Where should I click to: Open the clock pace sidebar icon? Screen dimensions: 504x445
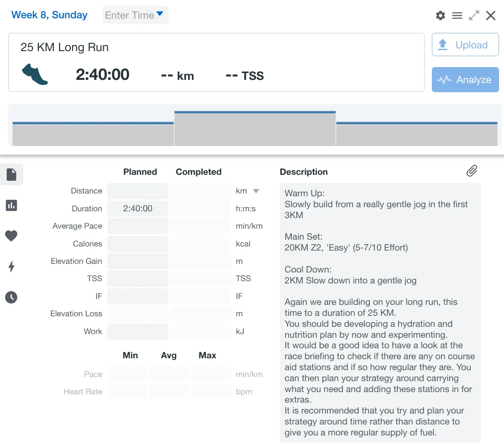11,298
